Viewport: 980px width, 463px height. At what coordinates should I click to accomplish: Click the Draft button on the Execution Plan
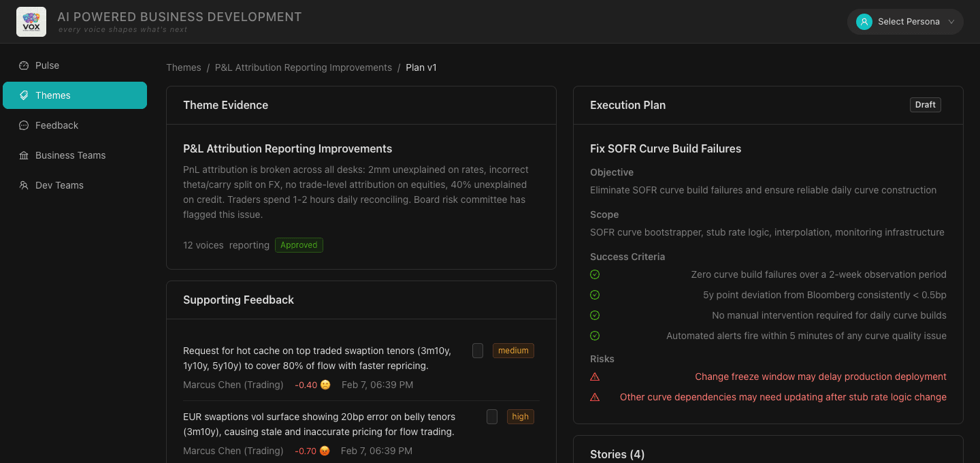pos(925,104)
